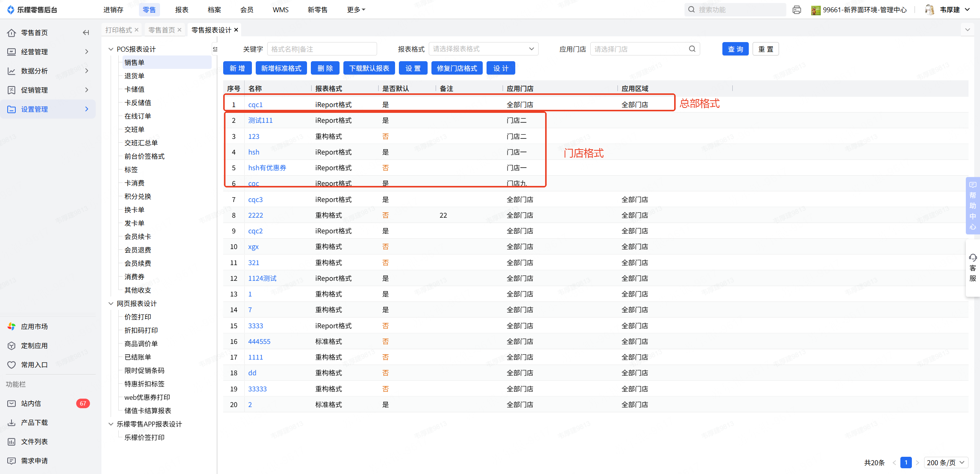
Task: Open 站内信 messages from the sidebar
Action: coord(31,403)
